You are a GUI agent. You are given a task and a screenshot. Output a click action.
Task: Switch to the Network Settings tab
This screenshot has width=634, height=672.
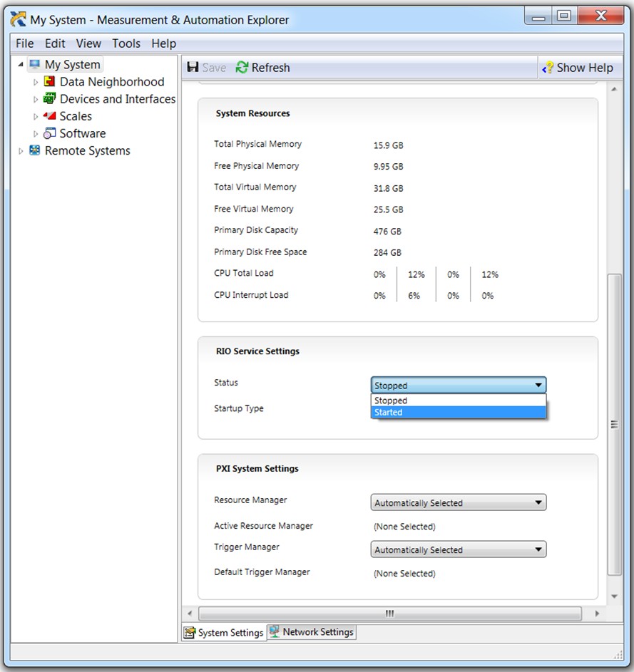click(x=311, y=632)
